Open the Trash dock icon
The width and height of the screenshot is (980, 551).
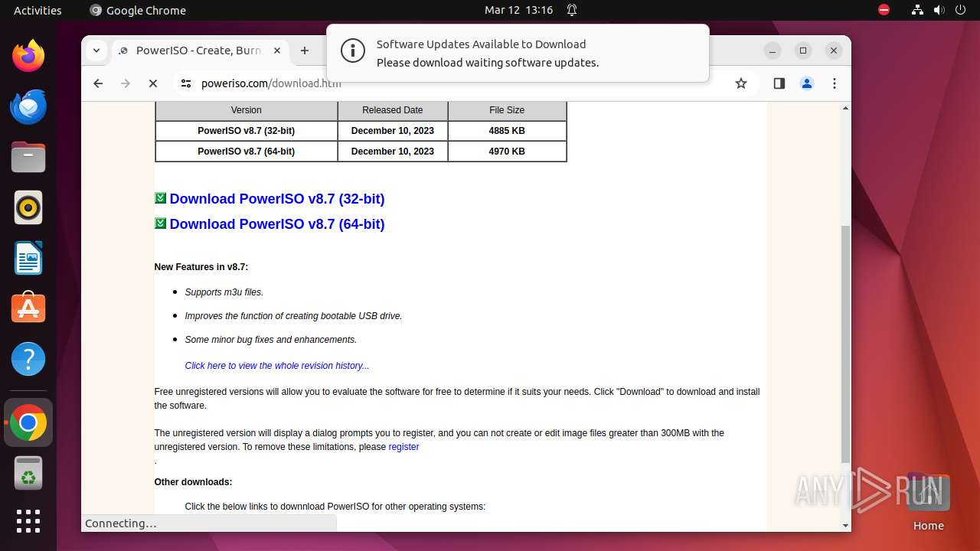tap(28, 473)
